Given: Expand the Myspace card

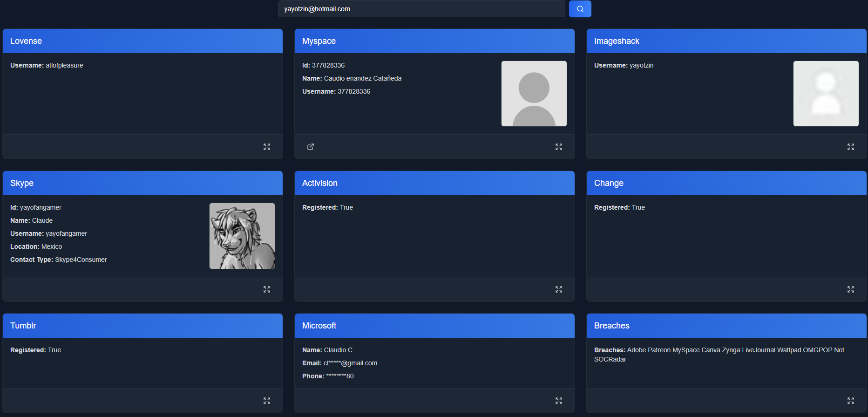Looking at the screenshot, I should click(559, 147).
